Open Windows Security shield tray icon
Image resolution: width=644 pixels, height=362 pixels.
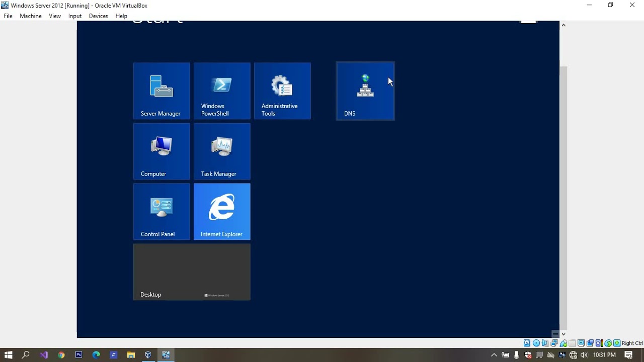click(x=528, y=355)
